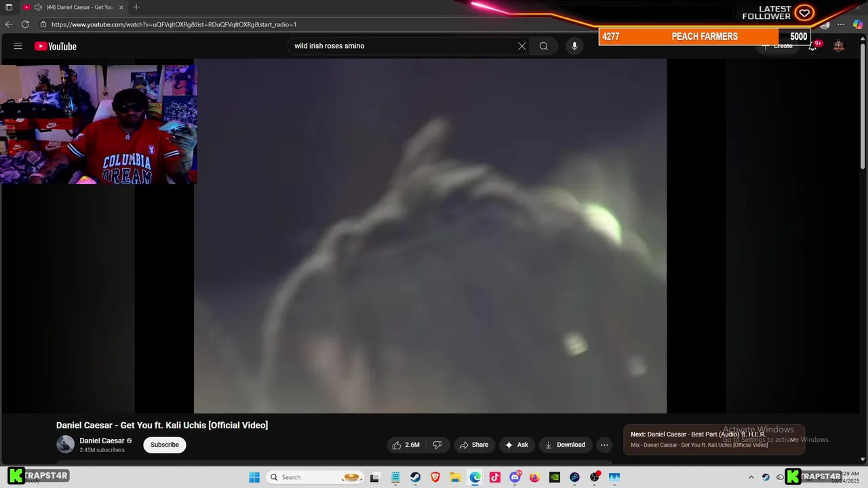
Task: Open Firefox from the taskbar
Action: [534, 477]
